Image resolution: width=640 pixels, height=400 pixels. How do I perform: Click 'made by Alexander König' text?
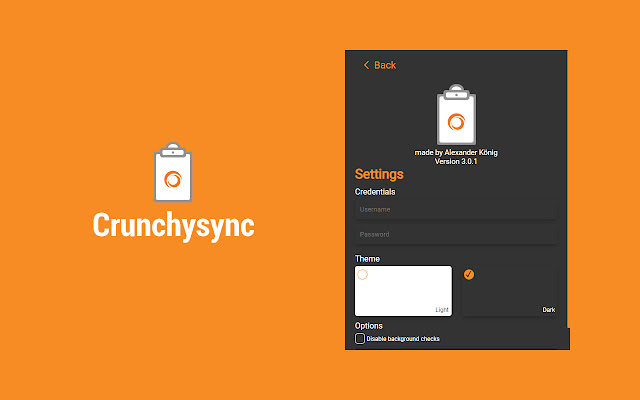tap(456, 152)
